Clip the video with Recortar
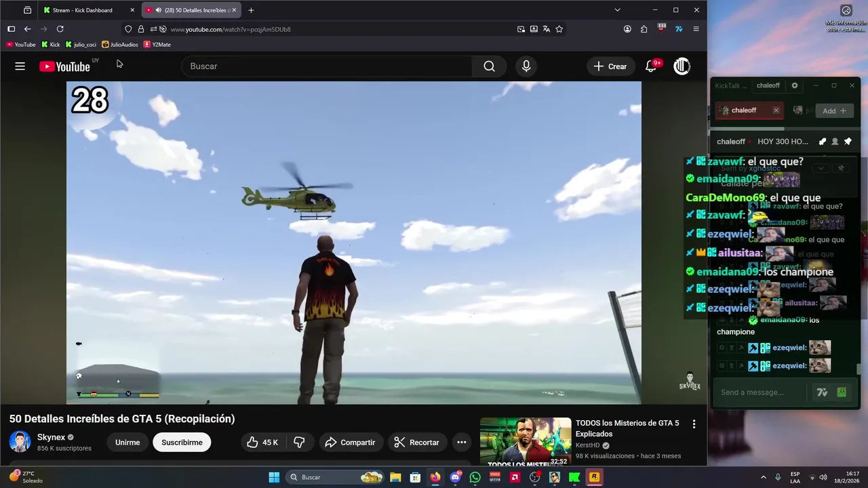The image size is (868, 488). [x=417, y=443]
